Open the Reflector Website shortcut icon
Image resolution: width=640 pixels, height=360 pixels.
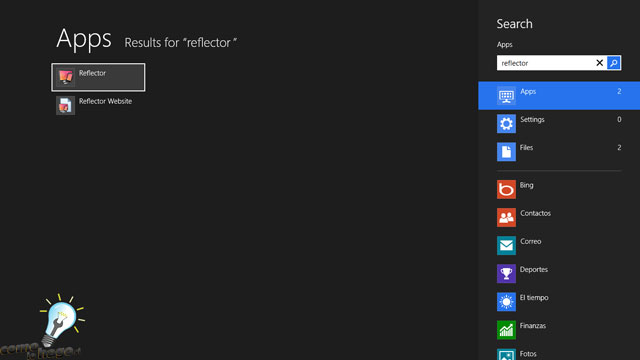(x=65, y=105)
